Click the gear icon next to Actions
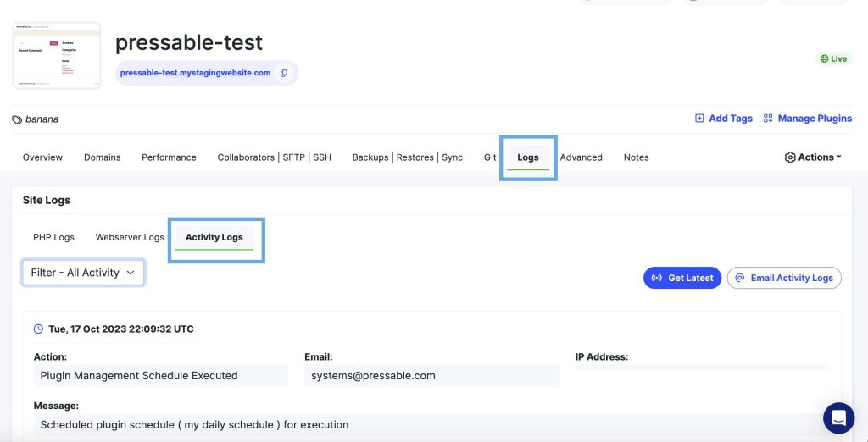The width and height of the screenshot is (868, 442). [790, 157]
